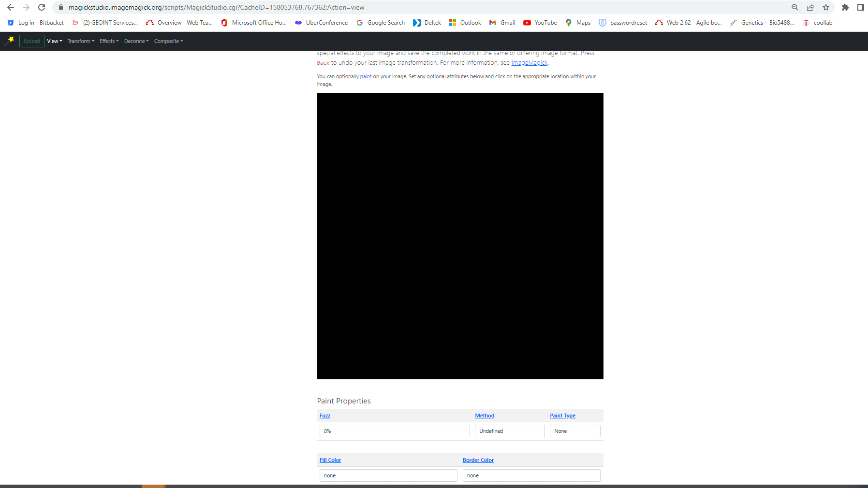Click the zoom magnifier icon

pos(795,7)
